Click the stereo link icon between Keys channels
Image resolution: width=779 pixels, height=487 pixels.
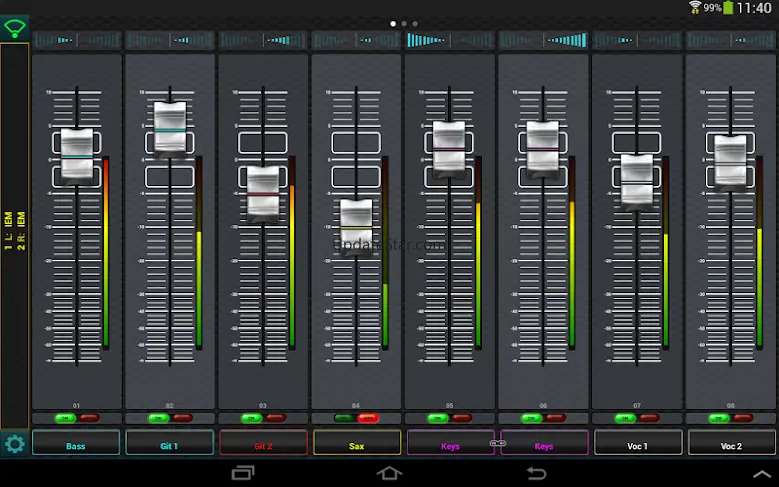pyautogui.click(x=497, y=443)
